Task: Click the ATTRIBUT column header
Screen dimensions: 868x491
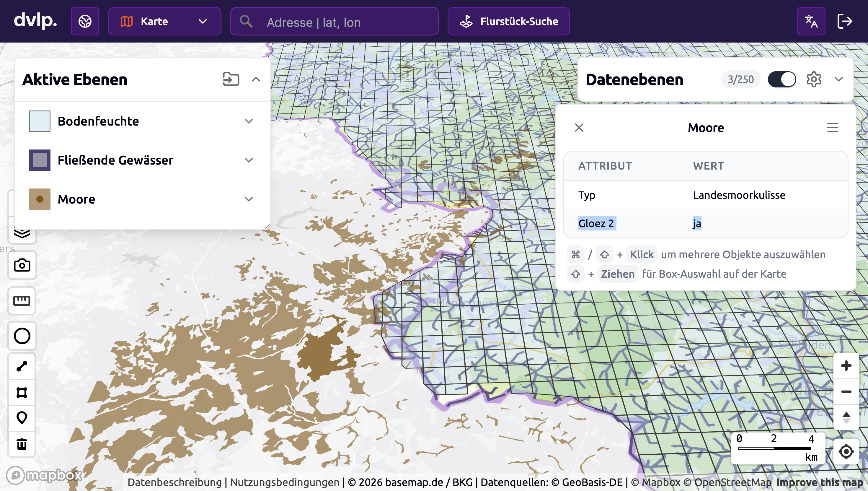Action: coord(605,166)
